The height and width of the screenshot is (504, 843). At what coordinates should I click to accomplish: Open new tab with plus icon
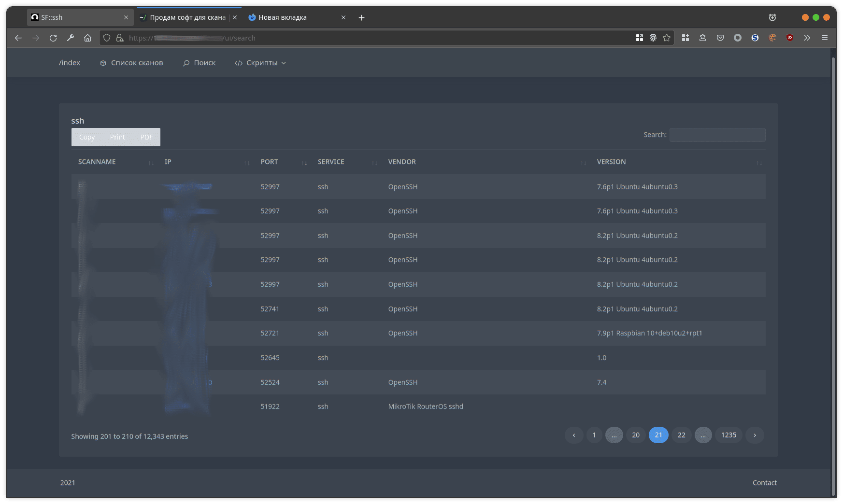point(361,18)
